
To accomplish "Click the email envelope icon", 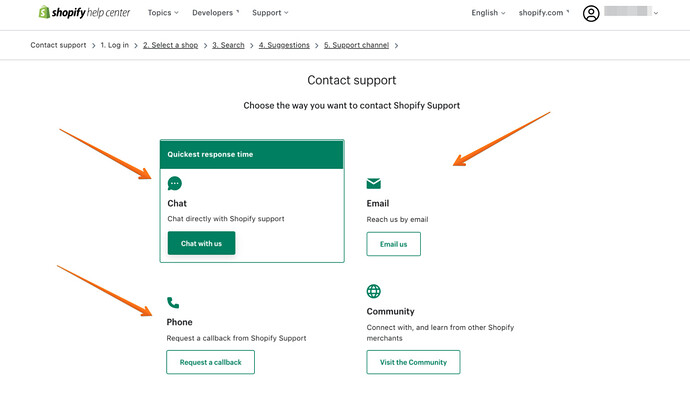I will click(x=374, y=184).
